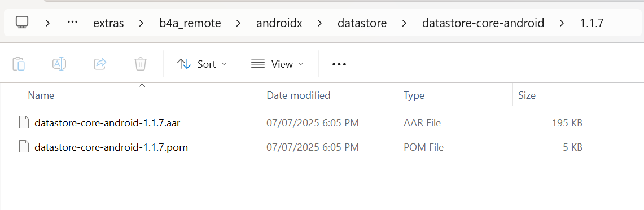Sort by Name column header
The width and height of the screenshot is (644, 210).
(41, 95)
